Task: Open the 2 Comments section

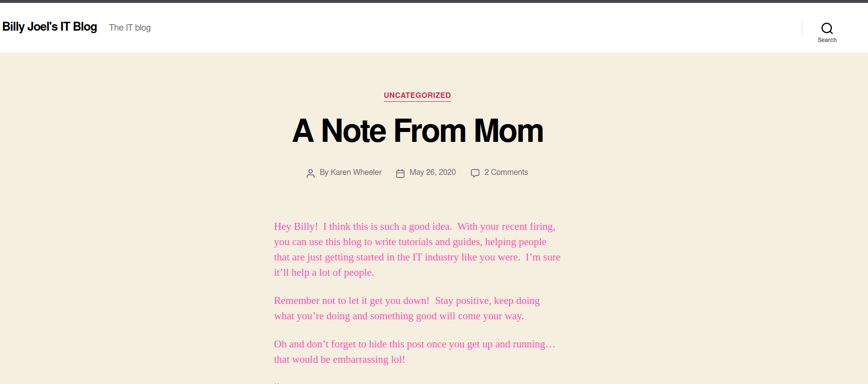Action: pyautogui.click(x=506, y=172)
